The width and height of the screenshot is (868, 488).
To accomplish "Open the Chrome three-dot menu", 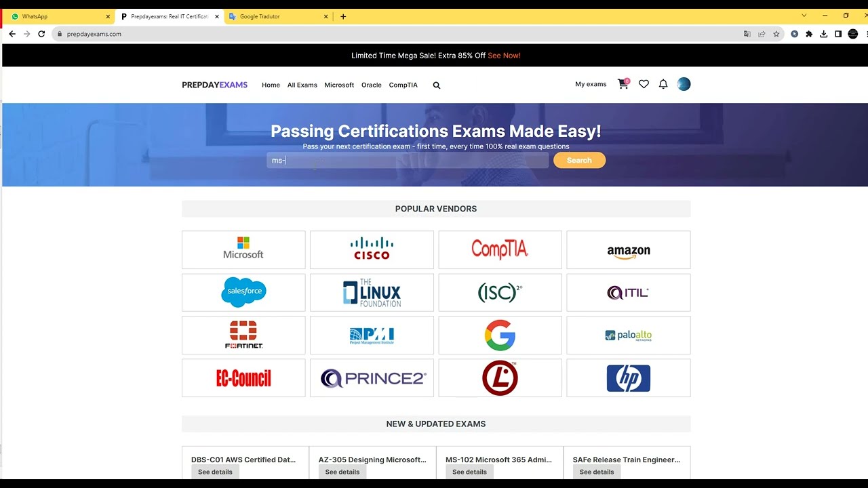I will click(867, 34).
